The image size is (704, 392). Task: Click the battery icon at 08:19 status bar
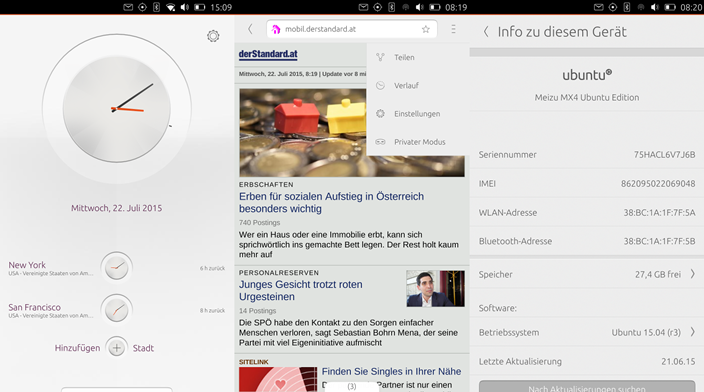click(x=435, y=7)
